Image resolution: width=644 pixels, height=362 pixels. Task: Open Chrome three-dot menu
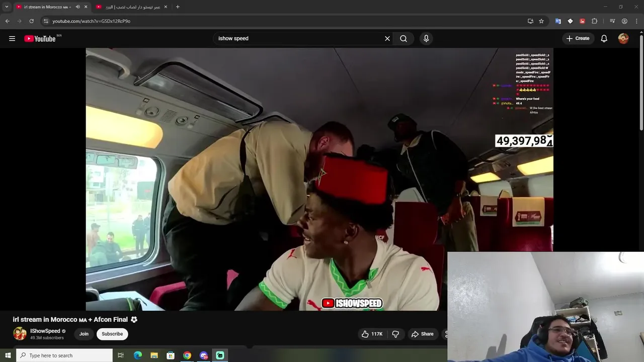(x=636, y=21)
